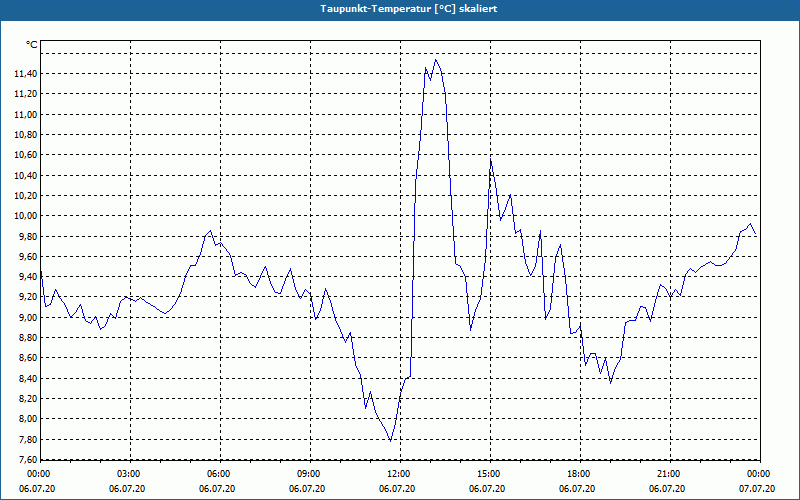
Task: Select the 8,60 y-axis label
Action: click(28, 358)
